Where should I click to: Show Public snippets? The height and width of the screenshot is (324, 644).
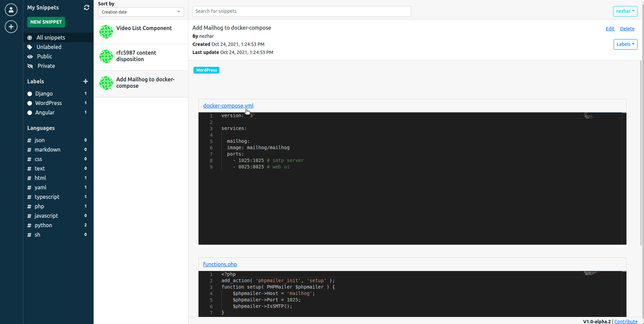(44, 56)
